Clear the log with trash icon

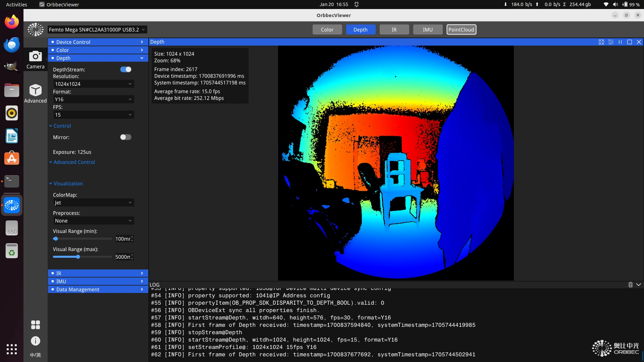pos(630,285)
